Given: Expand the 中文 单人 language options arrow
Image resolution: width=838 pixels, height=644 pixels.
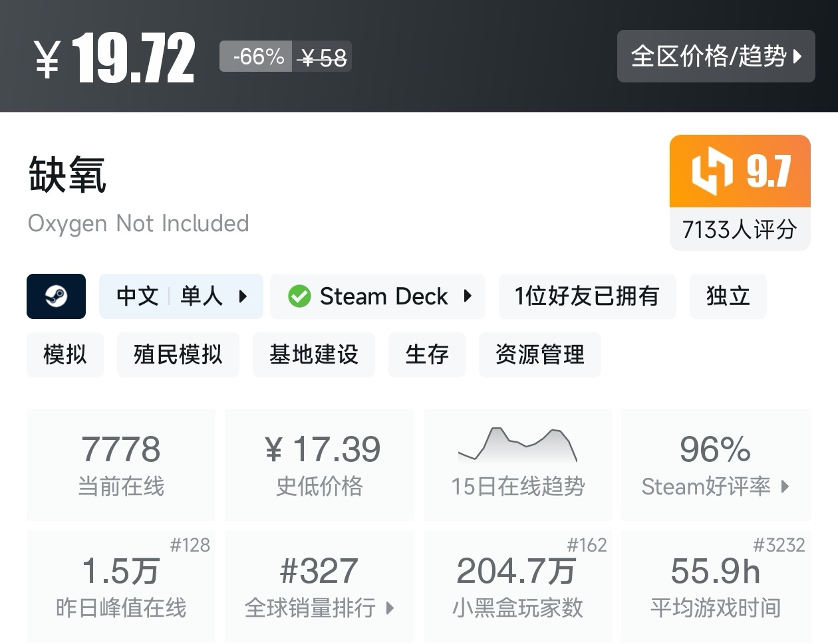Looking at the screenshot, I should click(243, 296).
